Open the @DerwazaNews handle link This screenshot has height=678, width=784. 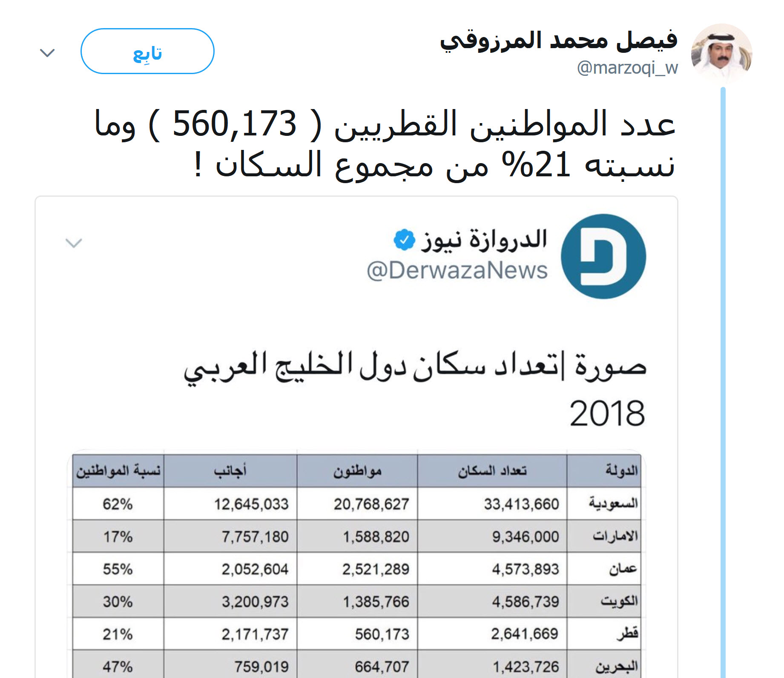[457, 270]
